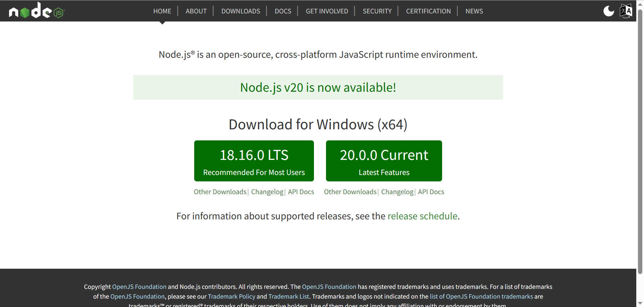Download the 18.16.0 LTS version
This screenshot has height=307, width=644.
pos(254,161)
